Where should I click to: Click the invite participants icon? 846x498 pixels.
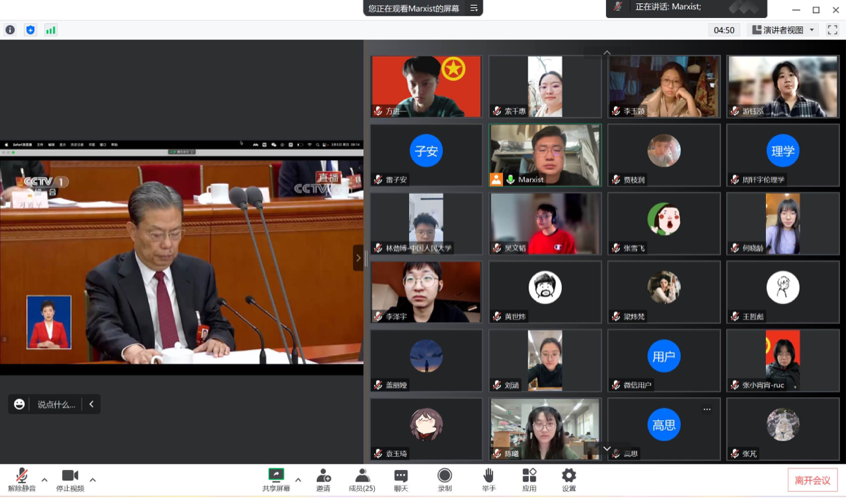pyautogui.click(x=323, y=477)
